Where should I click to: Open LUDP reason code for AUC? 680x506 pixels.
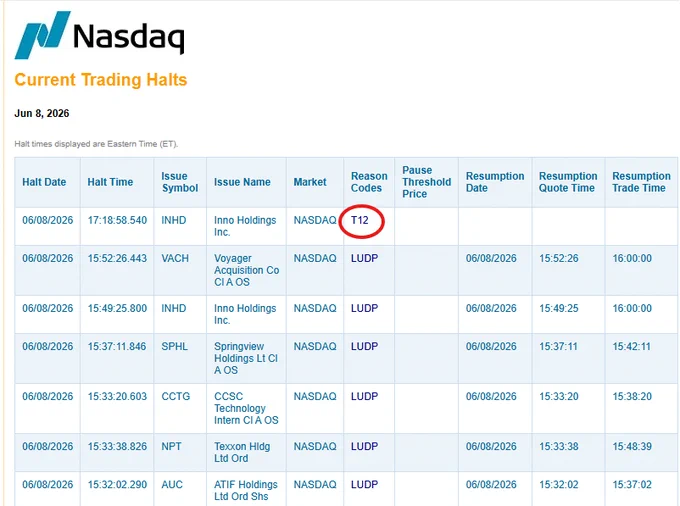pyautogui.click(x=364, y=484)
